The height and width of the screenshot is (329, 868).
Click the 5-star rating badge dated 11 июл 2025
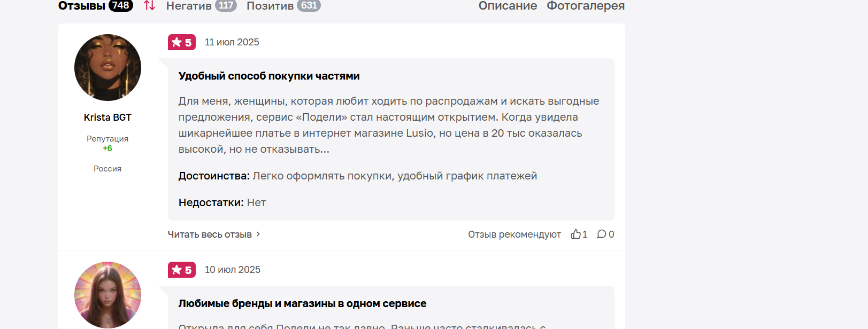coord(182,42)
